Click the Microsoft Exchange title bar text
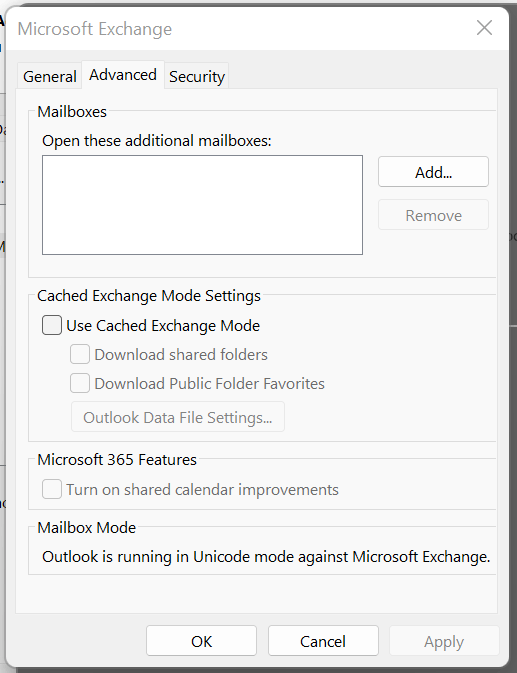517x673 pixels. (x=95, y=29)
